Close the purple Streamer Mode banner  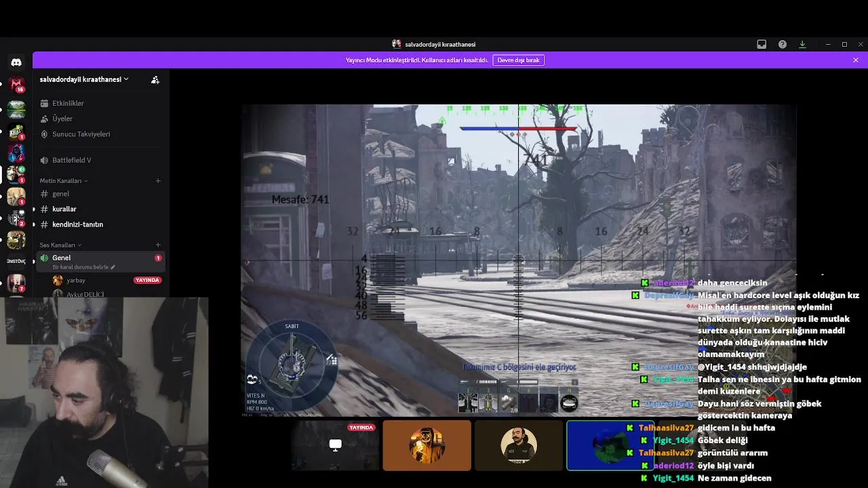pos(856,60)
